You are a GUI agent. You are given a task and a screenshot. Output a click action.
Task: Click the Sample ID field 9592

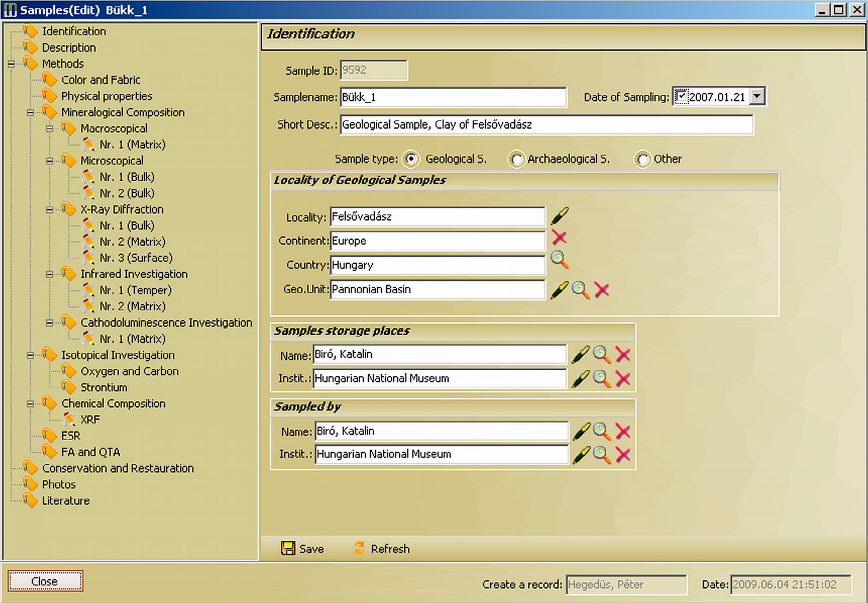pyautogui.click(x=373, y=70)
